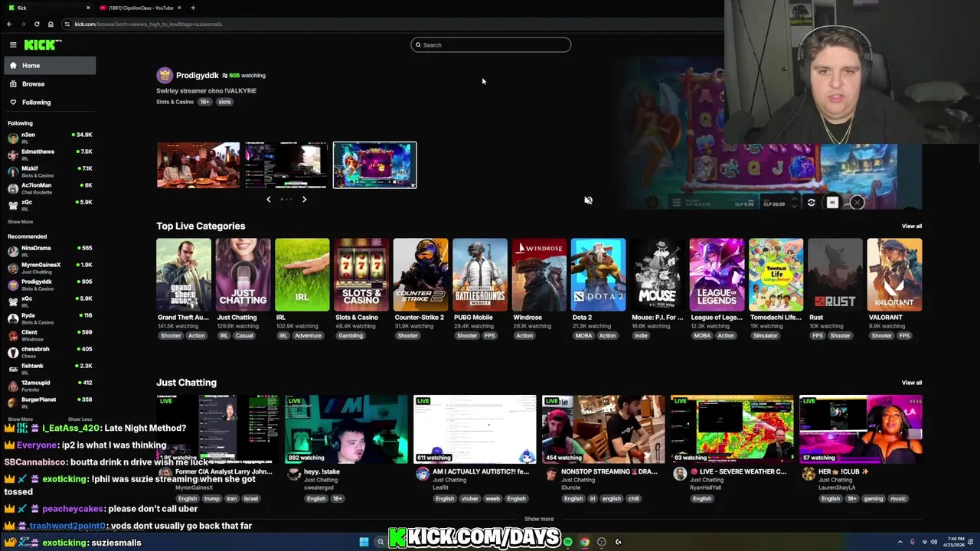The image size is (980, 551).
Task: Open Prodigyddk's channel avatar
Action: coord(165,75)
